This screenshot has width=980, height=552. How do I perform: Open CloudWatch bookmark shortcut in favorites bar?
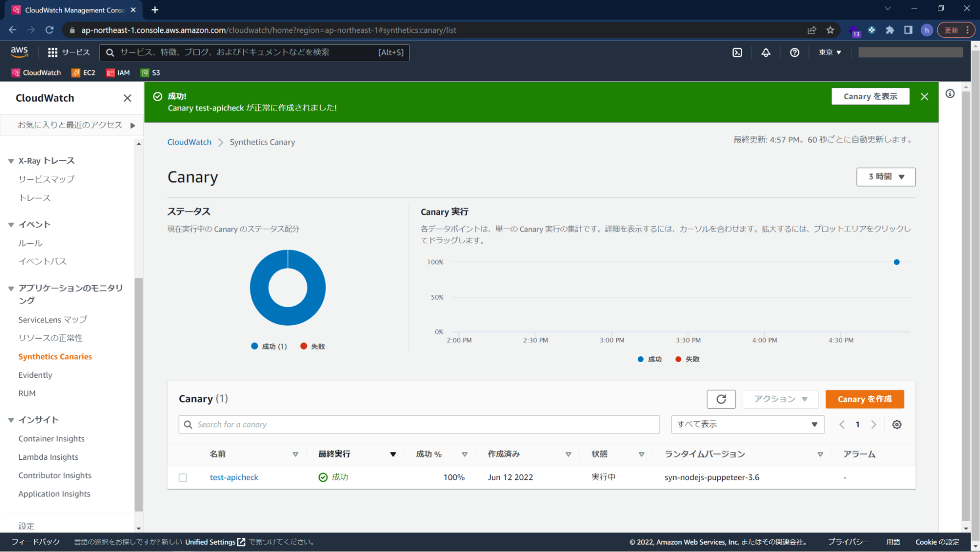tap(36, 73)
